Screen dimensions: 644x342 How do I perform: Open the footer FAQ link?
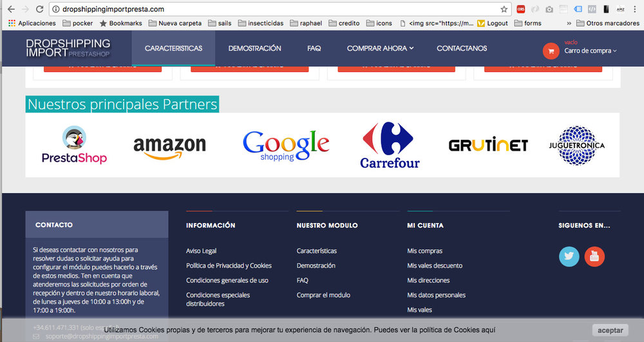pos(302,280)
